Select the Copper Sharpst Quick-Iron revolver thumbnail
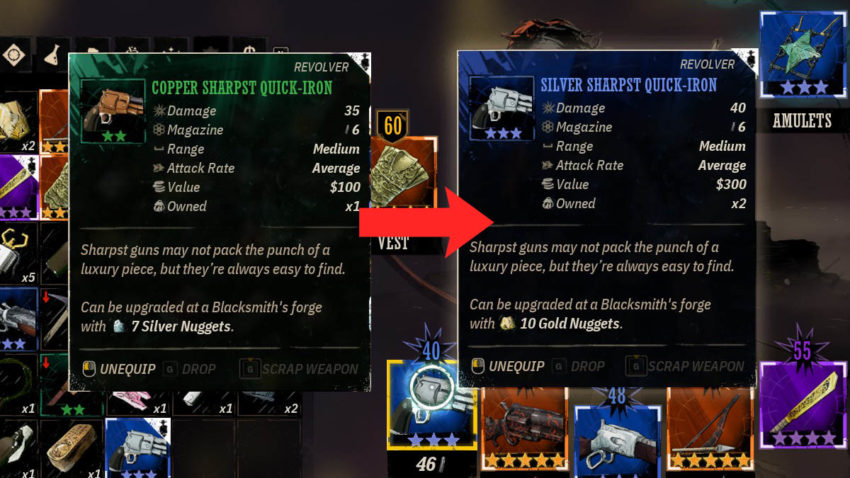The image size is (850, 478). coord(113,112)
